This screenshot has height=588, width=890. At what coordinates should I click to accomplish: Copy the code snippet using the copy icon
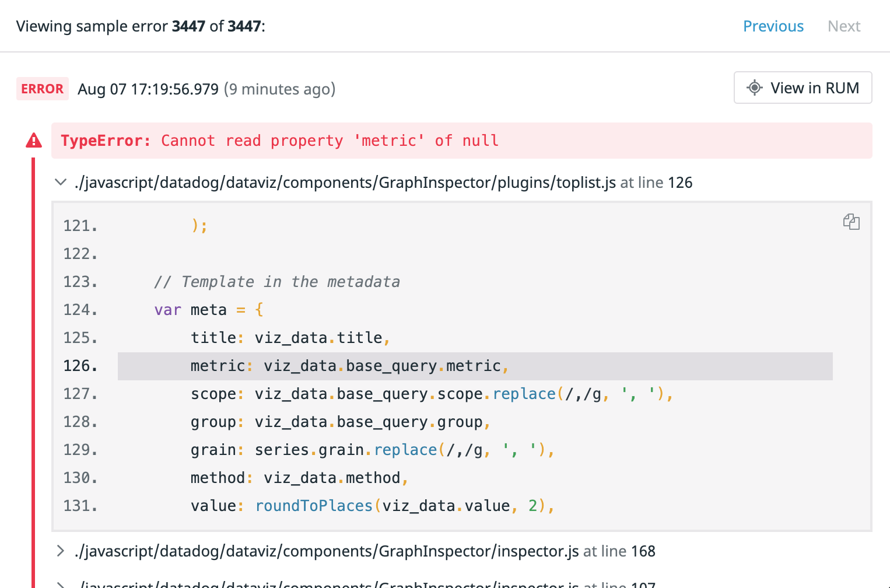pyautogui.click(x=851, y=222)
